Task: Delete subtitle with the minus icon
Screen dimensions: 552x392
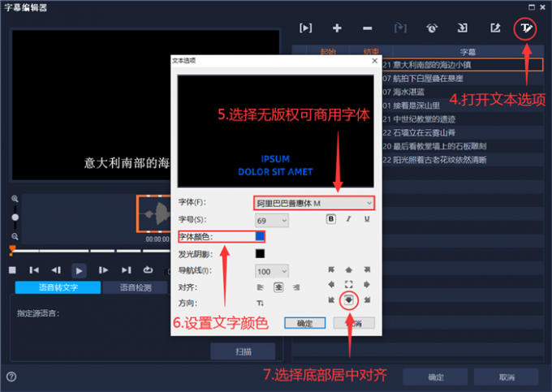Action: click(367, 28)
